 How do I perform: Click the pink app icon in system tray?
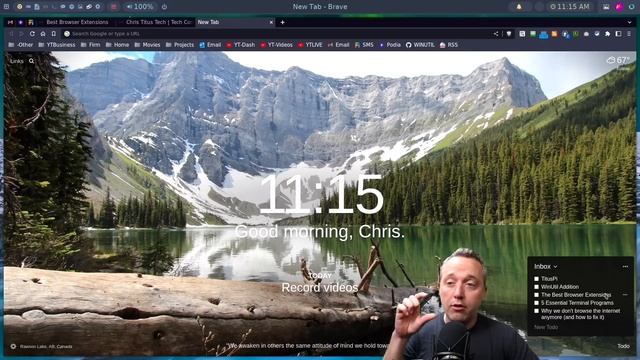pyautogui.click(x=620, y=7)
